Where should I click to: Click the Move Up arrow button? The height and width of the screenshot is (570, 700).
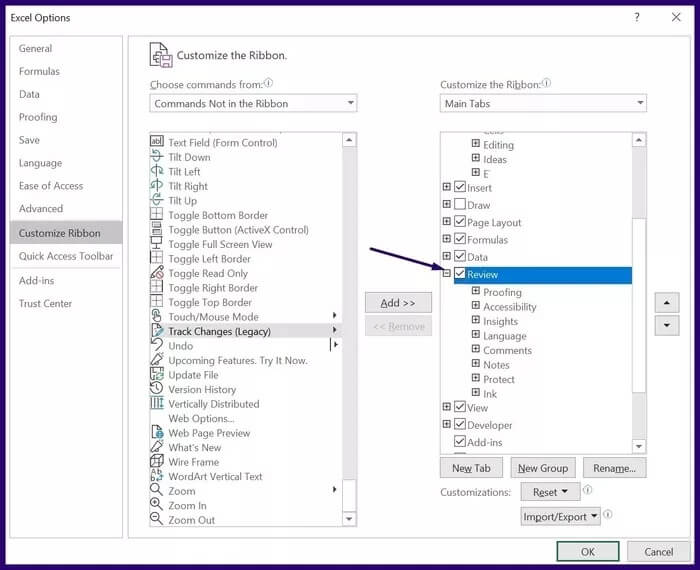coord(667,303)
